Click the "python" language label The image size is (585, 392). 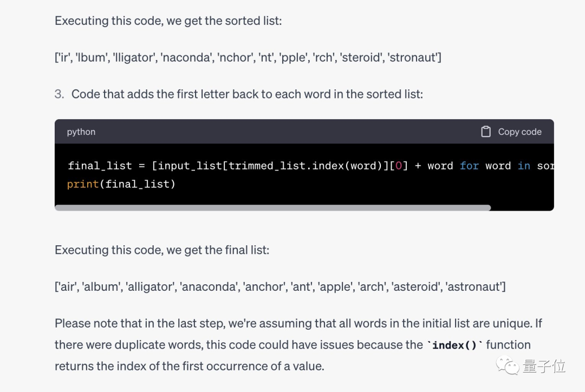(81, 132)
